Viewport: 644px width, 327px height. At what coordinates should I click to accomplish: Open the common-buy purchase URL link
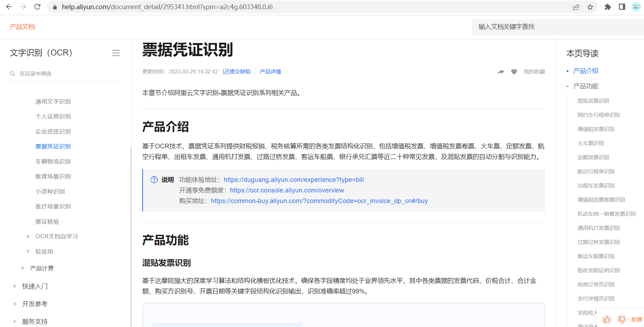(x=320, y=201)
